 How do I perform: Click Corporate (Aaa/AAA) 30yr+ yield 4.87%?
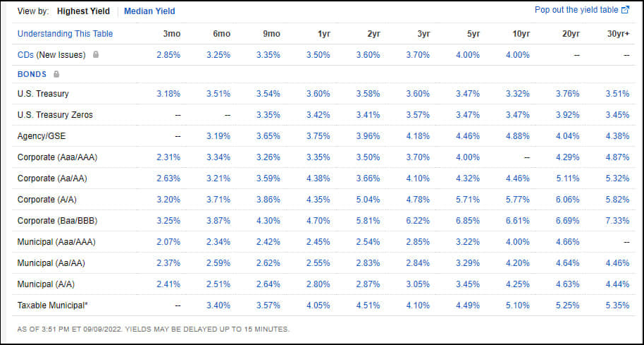pyautogui.click(x=618, y=157)
